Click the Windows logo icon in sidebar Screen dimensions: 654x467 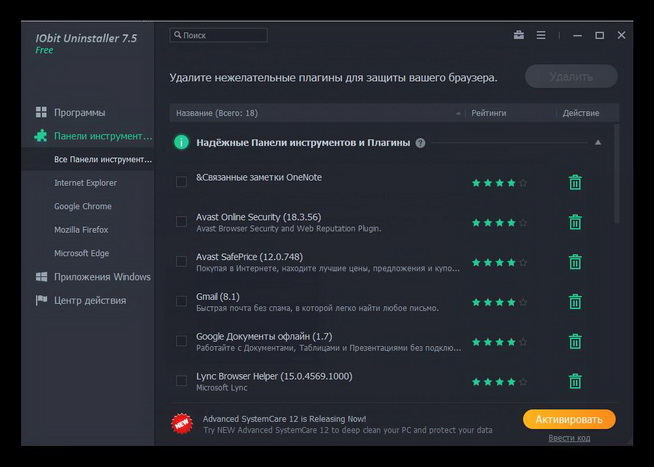[x=41, y=276]
